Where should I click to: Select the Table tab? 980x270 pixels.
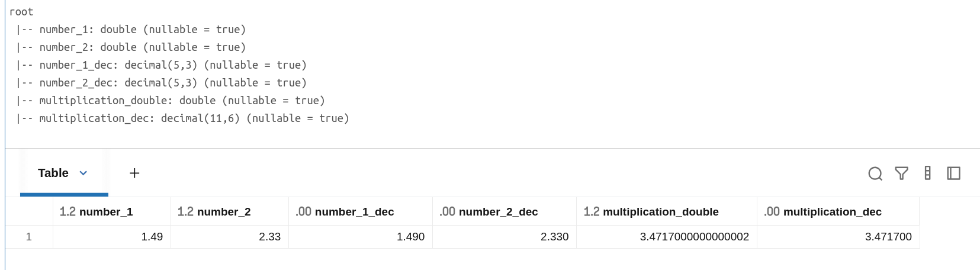53,173
